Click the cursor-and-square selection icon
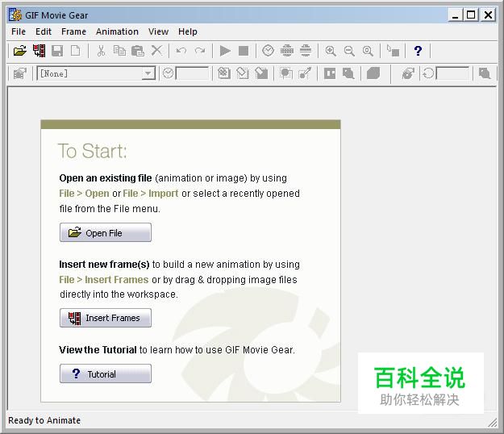The height and width of the screenshot is (434, 504). pyautogui.click(x=393, y=51)
